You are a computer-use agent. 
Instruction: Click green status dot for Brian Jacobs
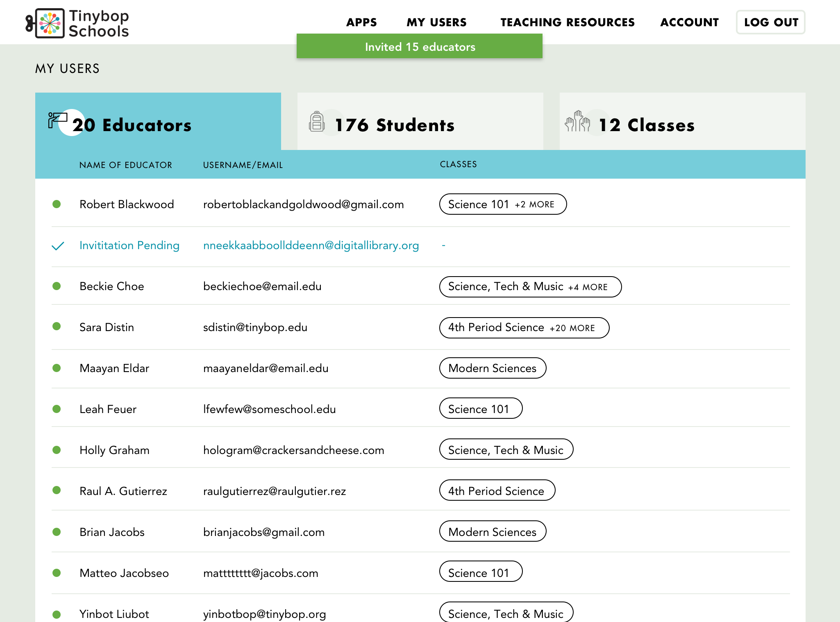[x=57, y=532]
